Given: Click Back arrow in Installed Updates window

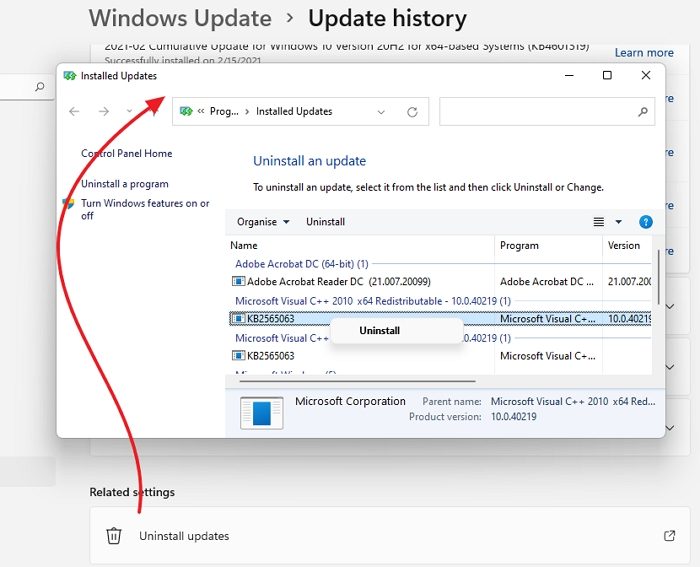Looking at the screenshot, I should [x=74, y=111].
